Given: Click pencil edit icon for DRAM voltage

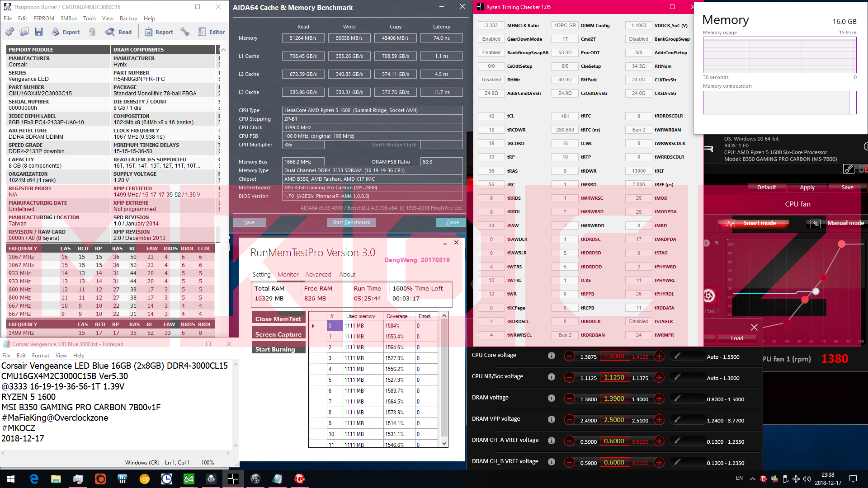Looking at the screenshot, I should pos(677,399).
